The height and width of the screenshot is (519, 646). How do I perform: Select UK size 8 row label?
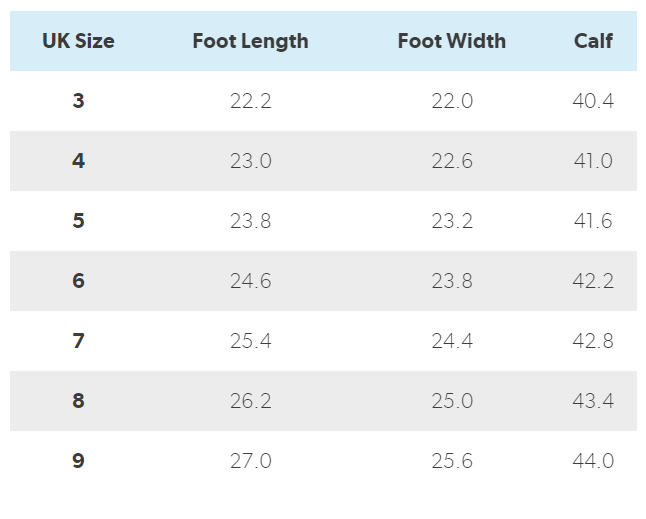[78, 401]
